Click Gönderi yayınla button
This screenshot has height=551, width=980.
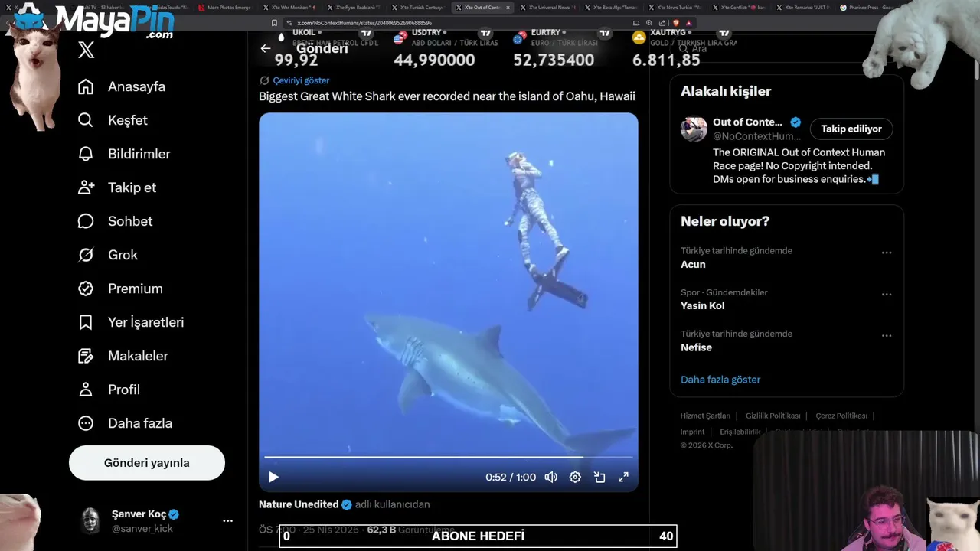pos(147,463)
